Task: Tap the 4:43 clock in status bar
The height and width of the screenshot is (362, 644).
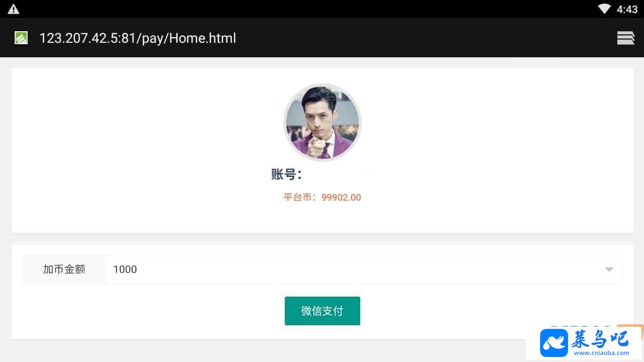Action: coord(627,9)
